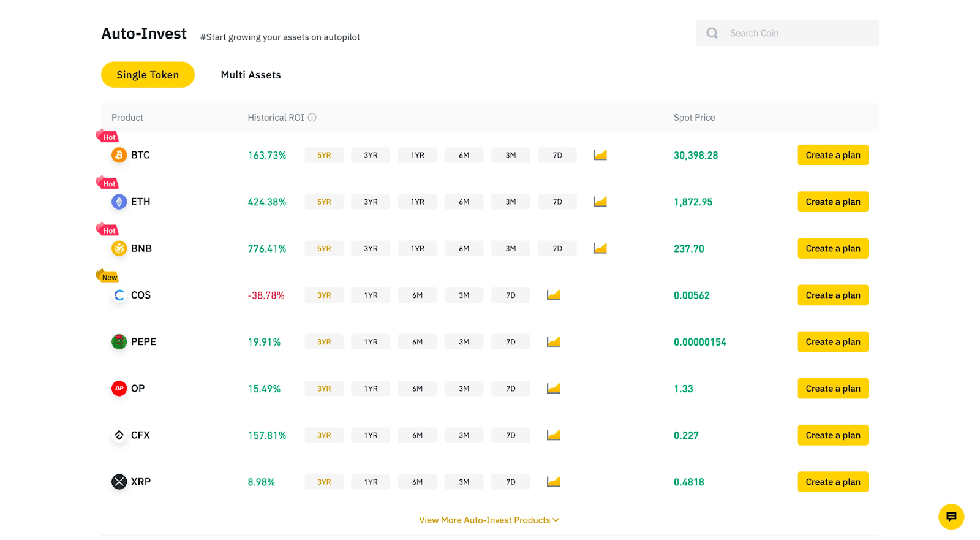Select 5YR period for BTC

point(324,155)
